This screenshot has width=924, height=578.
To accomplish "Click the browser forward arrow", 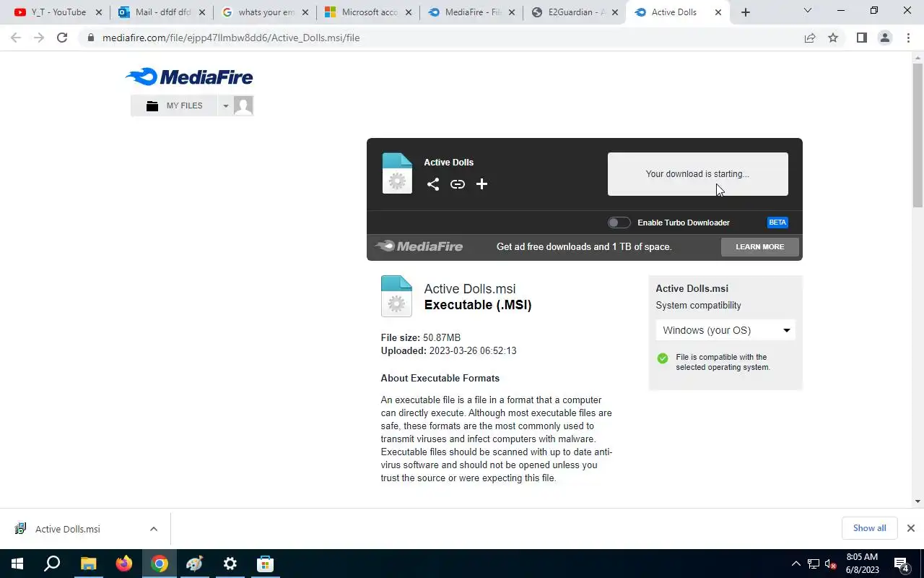I will (39, 38).
